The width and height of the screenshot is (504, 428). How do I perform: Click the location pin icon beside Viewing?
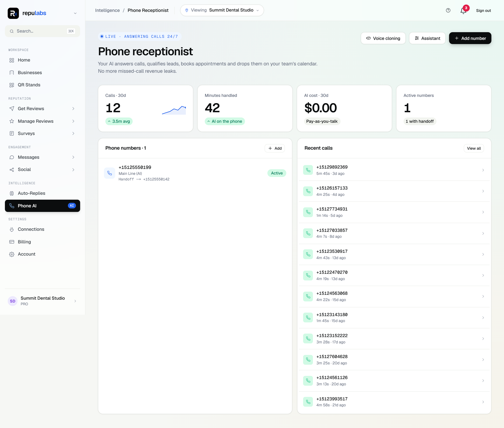[x=187, y=10]
